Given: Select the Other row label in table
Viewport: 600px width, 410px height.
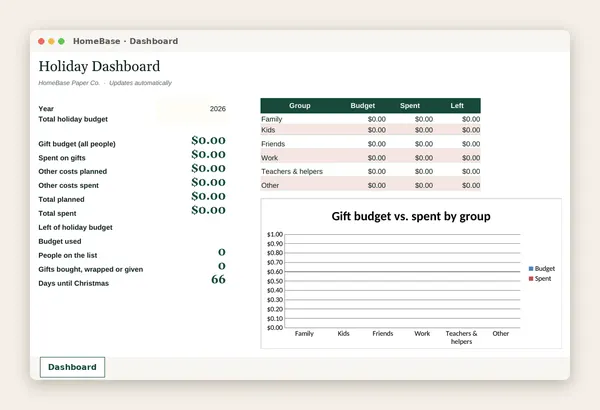Looking at the screenshot, I should coord(270,185).
